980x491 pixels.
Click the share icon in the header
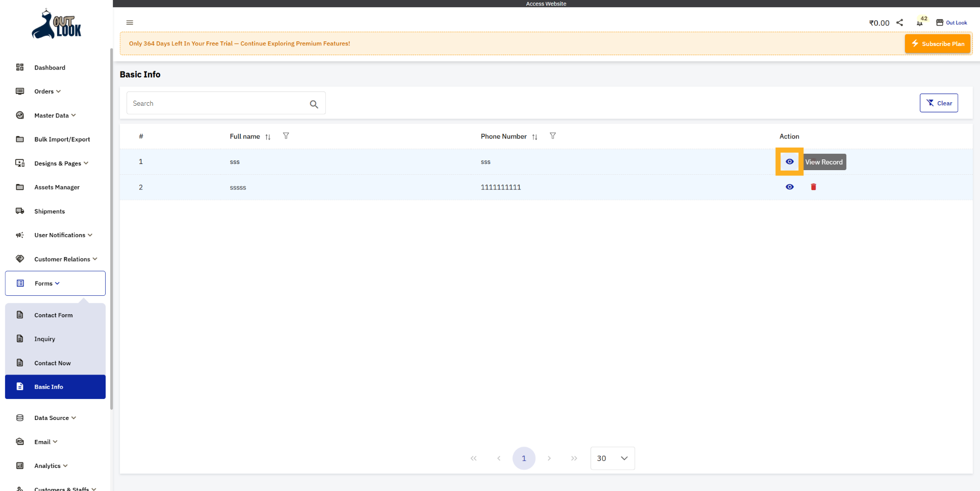coord(900,22)
